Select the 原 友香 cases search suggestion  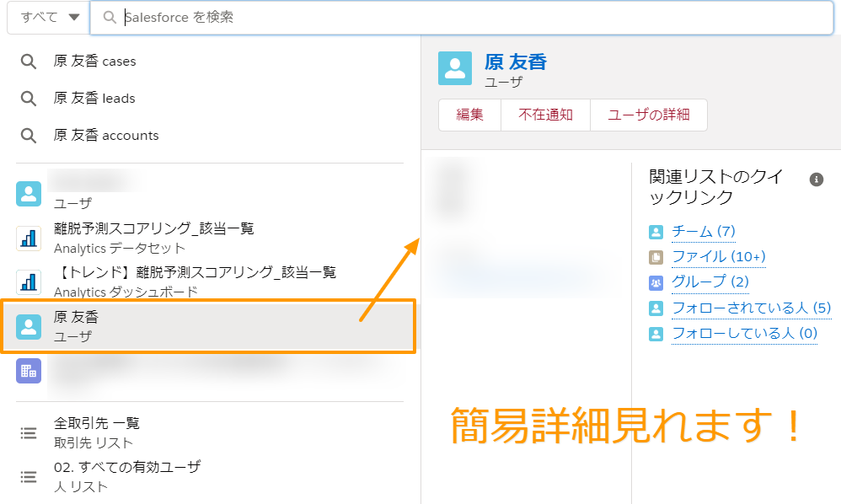pyautogui.click(x=94, y=62)
